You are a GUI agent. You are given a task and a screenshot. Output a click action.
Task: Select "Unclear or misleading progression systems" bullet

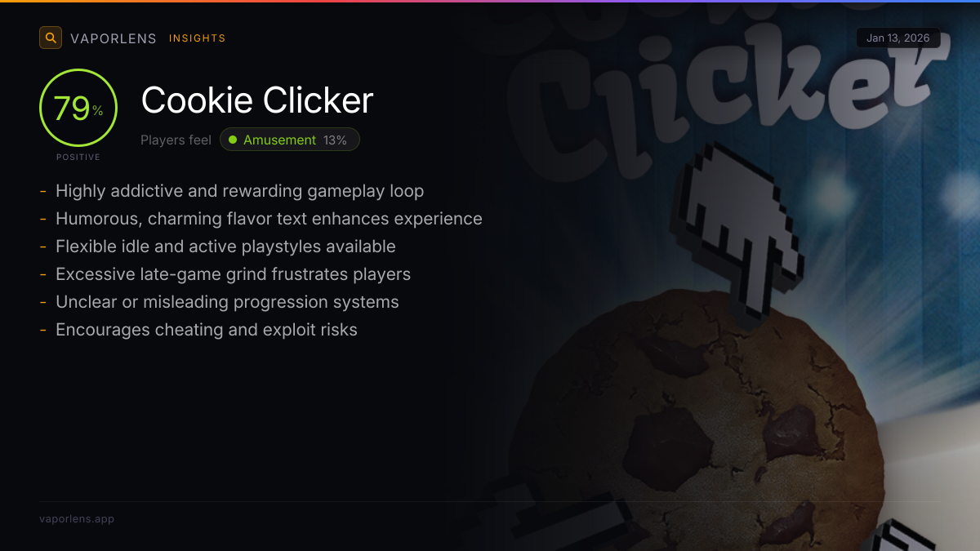point(227,302)
